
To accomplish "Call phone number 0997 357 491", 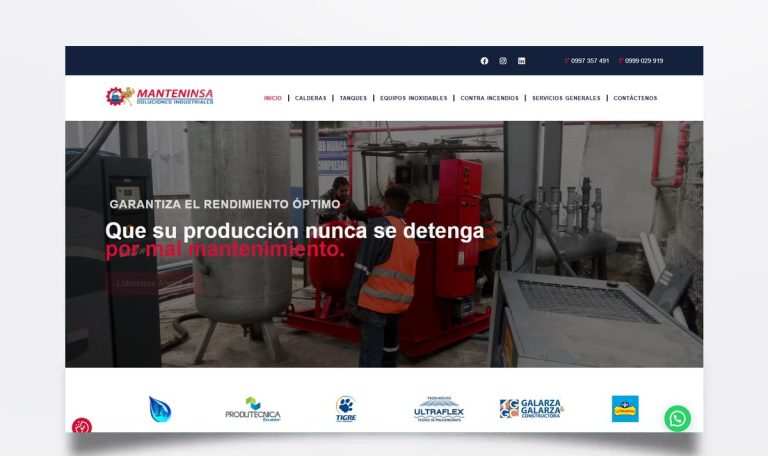I will (x=587, y=61).
